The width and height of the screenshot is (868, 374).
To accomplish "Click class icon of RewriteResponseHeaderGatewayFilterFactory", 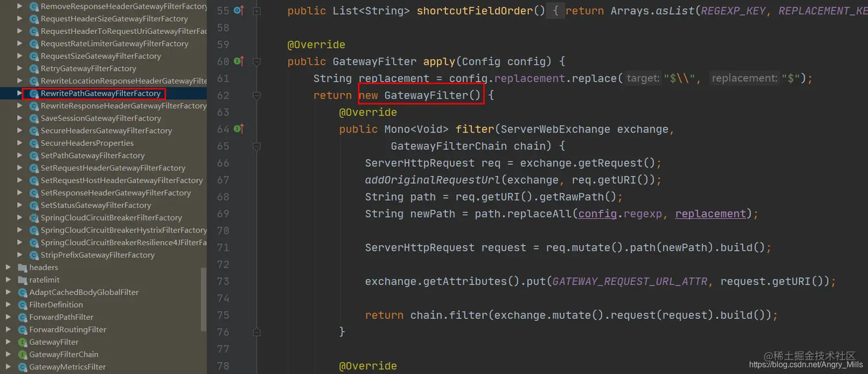I will point(34,106).
